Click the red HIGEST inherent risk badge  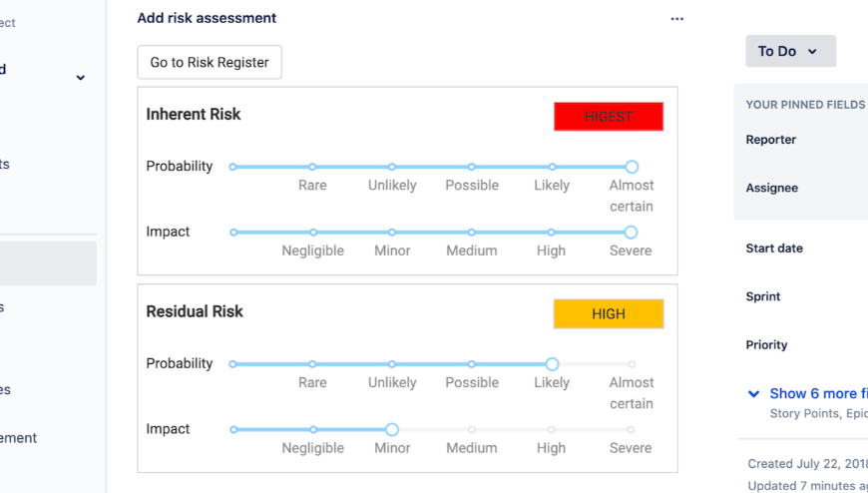tap(609, 117)
